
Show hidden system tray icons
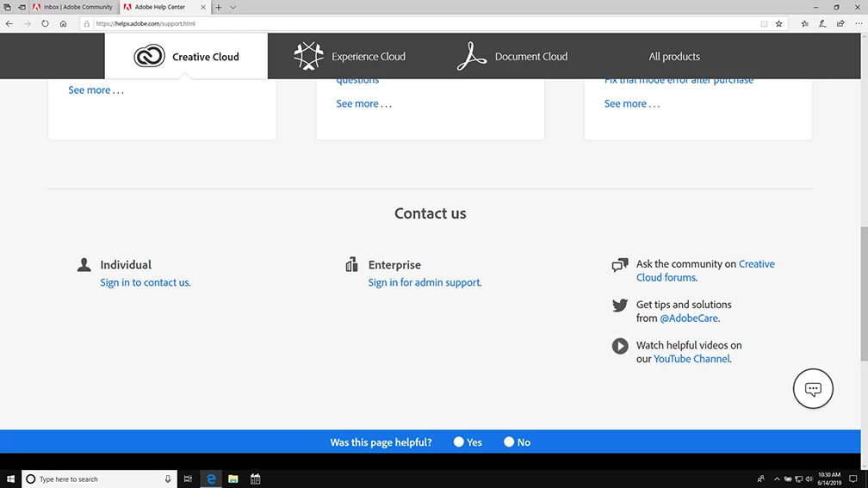777,479
